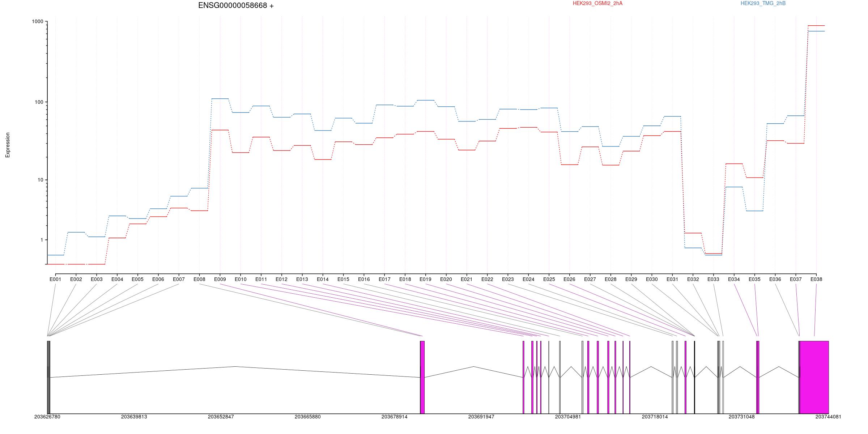Click exon label E028

click(x=610, y=279)
